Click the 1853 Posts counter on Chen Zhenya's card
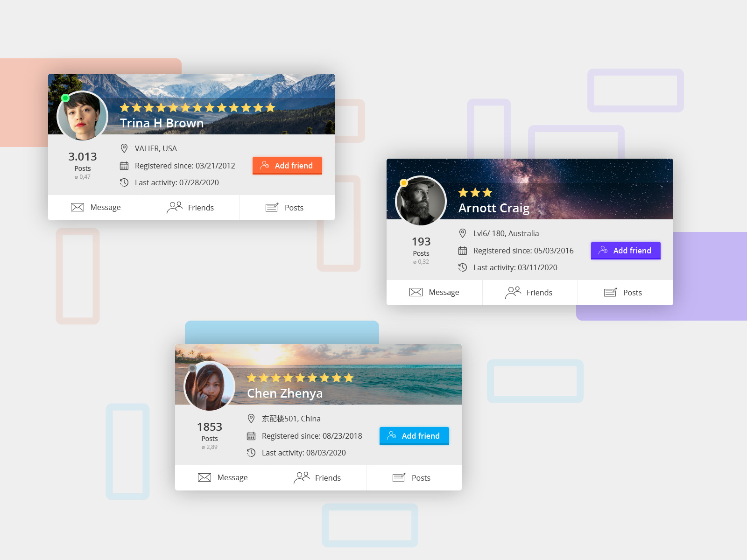This screenshot has height=560, width=747. (210, 435)
